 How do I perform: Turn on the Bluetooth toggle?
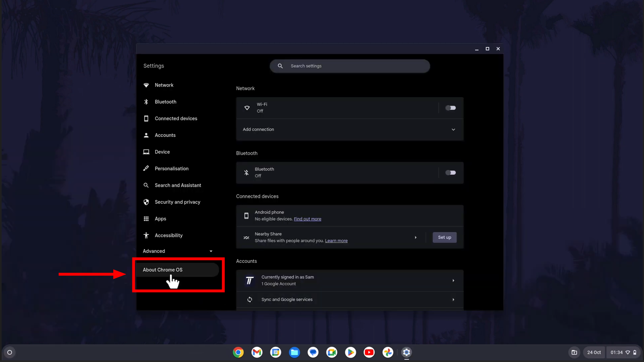pos(450,173)
